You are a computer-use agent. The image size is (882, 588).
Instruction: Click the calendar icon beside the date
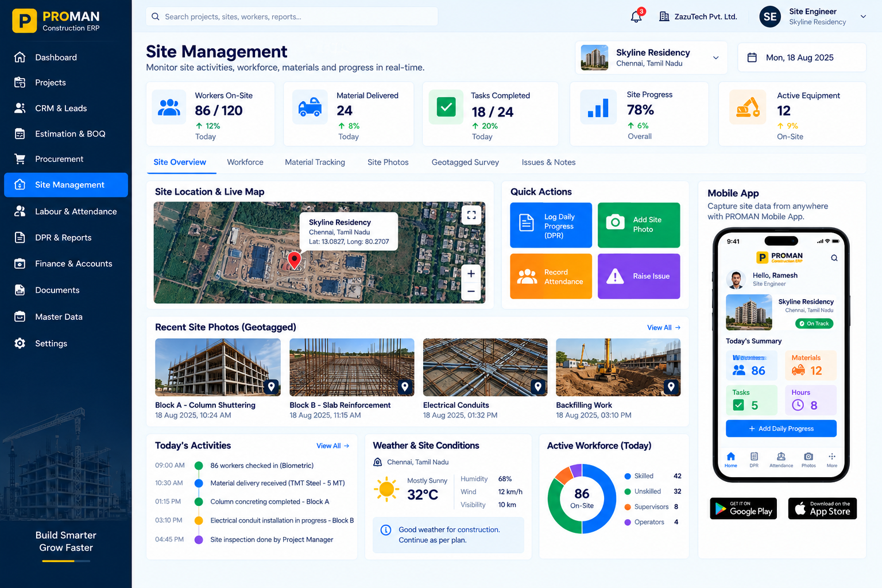pos(752,57)
